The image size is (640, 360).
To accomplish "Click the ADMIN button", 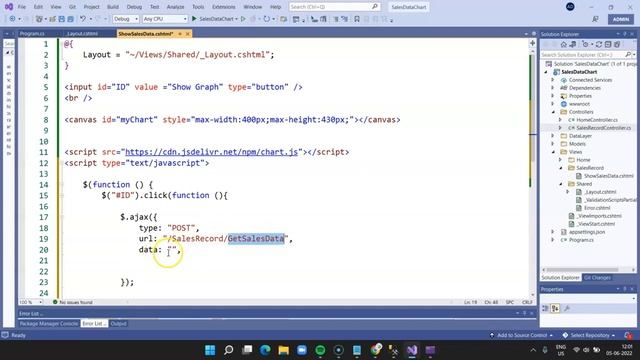I will [x=621, y=19].
